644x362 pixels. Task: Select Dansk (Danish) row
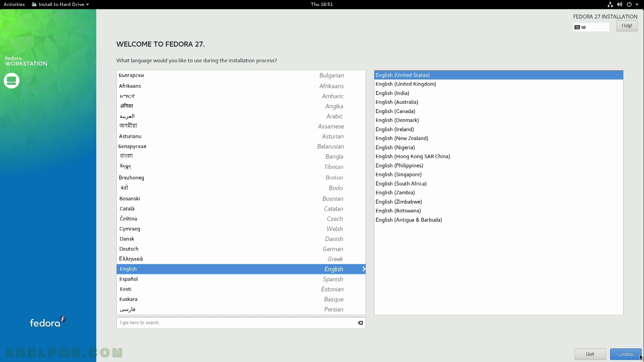[x=241, y=239]
